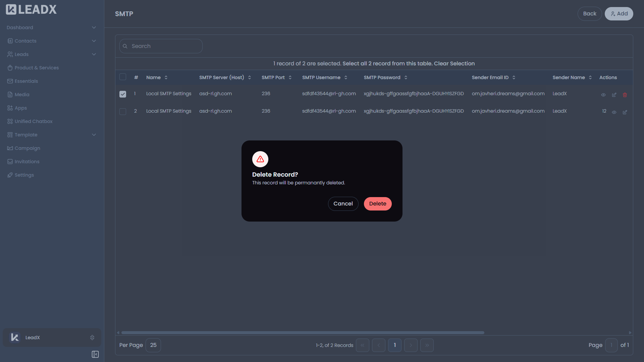Open the Apps section
644x362 pixels.
pyautogui.click(x=21, y=108)
